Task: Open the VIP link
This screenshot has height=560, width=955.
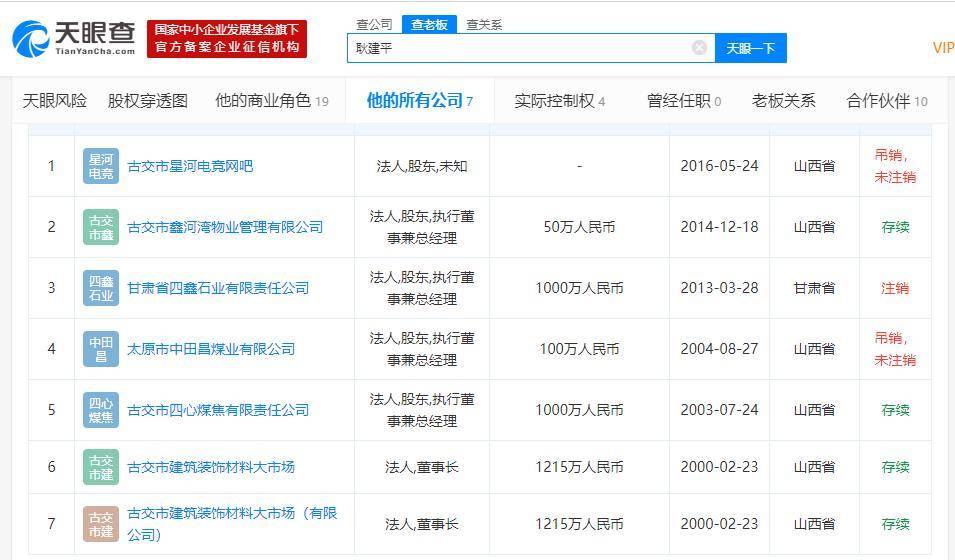Action: tap(943, 48)
